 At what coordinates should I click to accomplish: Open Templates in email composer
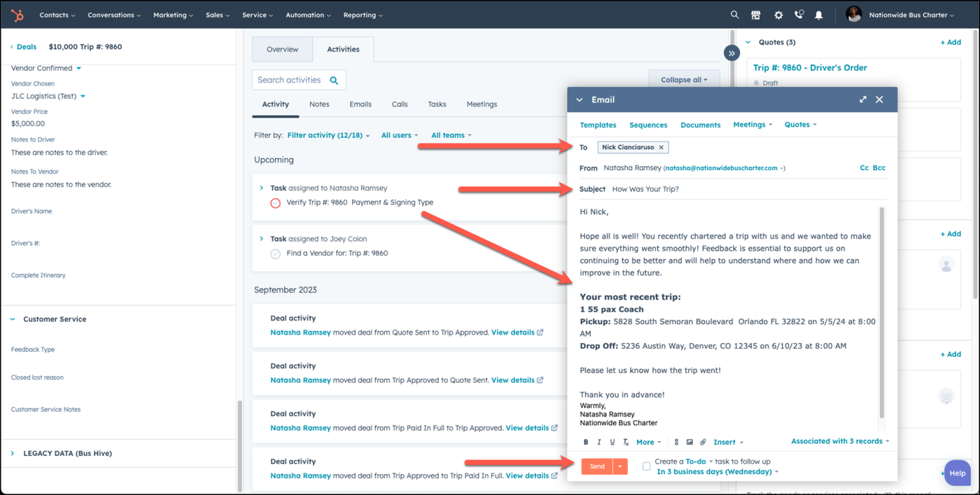(x=598, y=125)
